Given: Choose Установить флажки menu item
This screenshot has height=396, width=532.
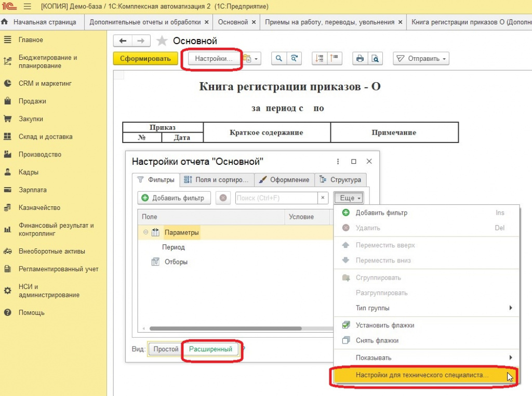Looking at the screenshot, I should click(427, 325).
